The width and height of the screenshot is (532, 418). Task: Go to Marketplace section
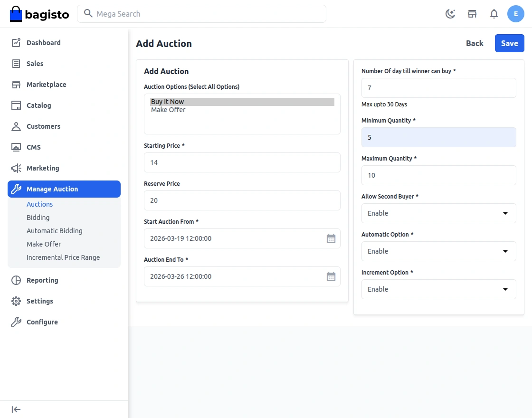point(46,85)
